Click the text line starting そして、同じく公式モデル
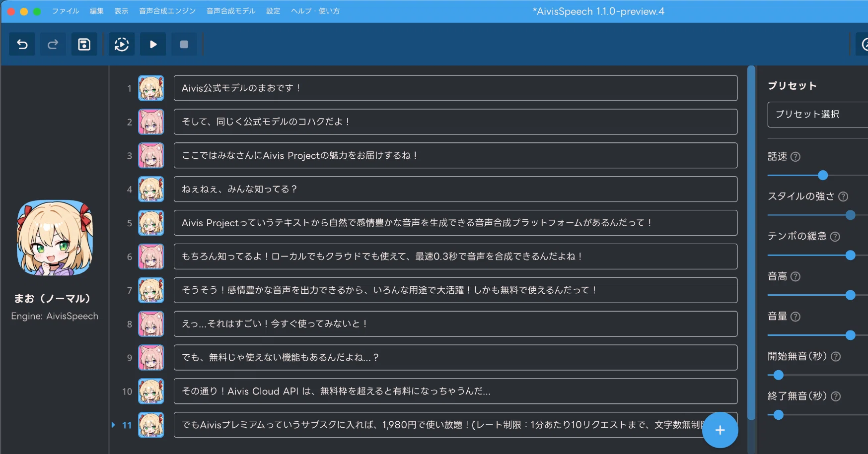The width and height of the screenshot is (868, 454). coord(455,122)
